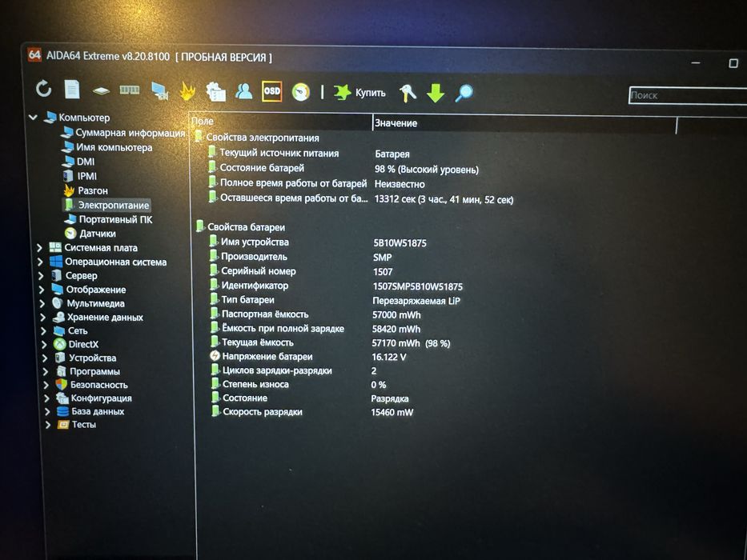Open the Report page icon
The height and width of the screenshot is (560, 747).
pos(72,89)
